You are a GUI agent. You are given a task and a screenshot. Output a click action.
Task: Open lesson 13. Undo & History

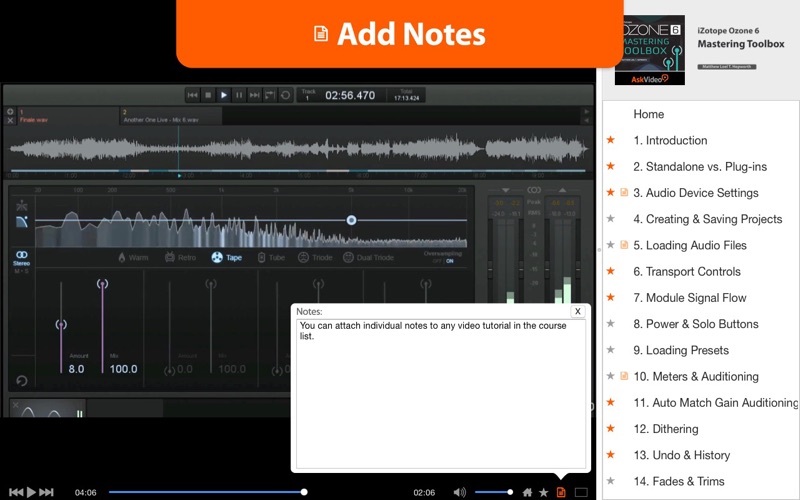pyautogui.click(x=682, y=455)
